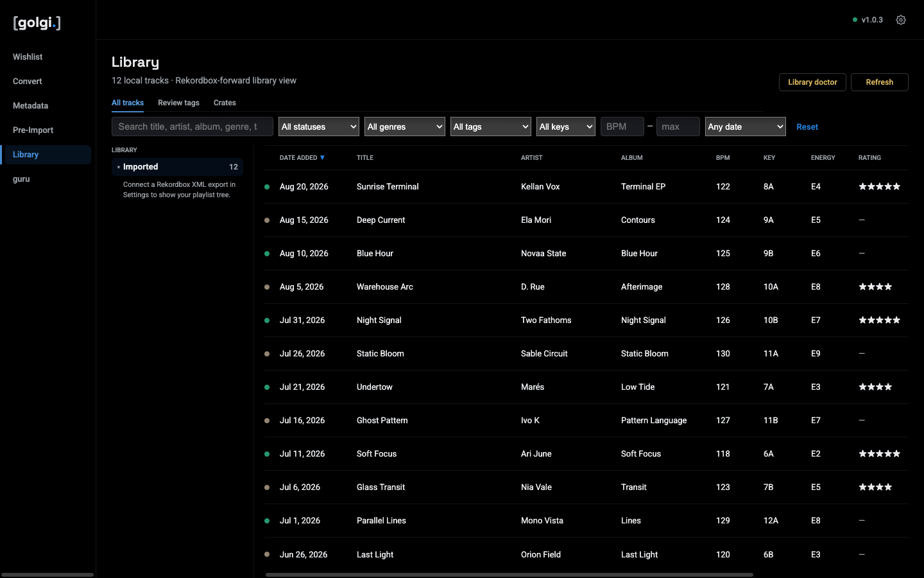The height and width of the screenshot is (578, 924).
Task: Click the horizontal scrollbar under the track table
Action: 509,575
